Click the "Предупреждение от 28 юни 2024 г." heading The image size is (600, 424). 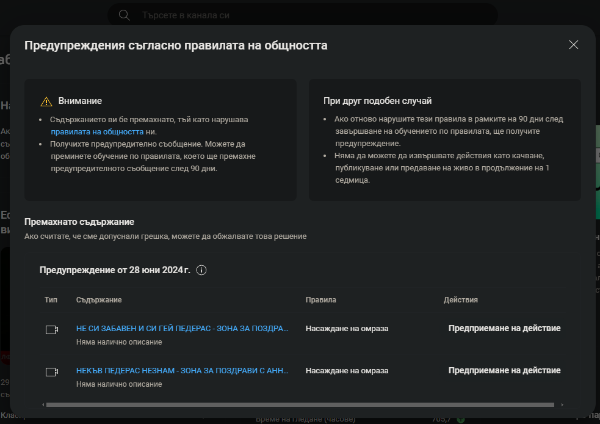tap(115, 271)
